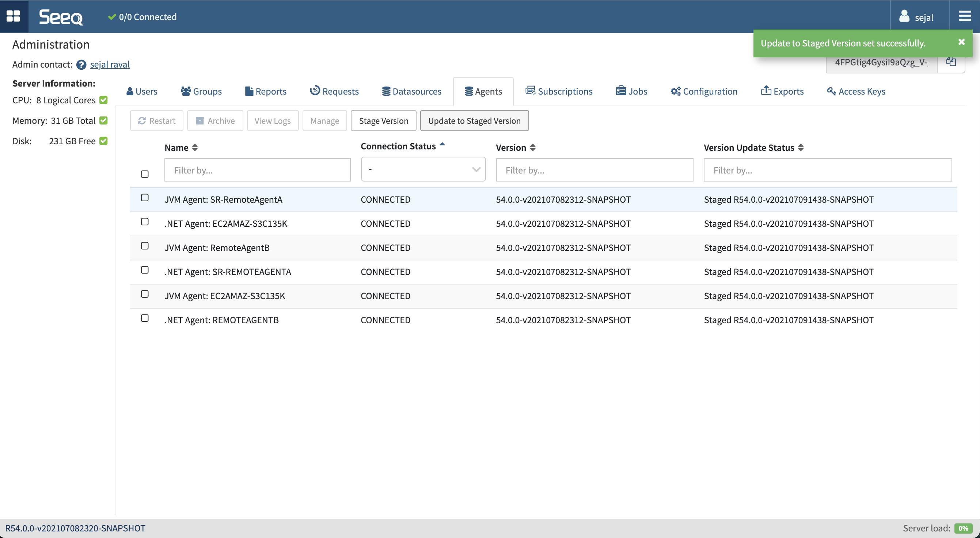Open the Seeq home grid icon
The width and height of the screenshot is (980, 538).
[x=14, y=16]
